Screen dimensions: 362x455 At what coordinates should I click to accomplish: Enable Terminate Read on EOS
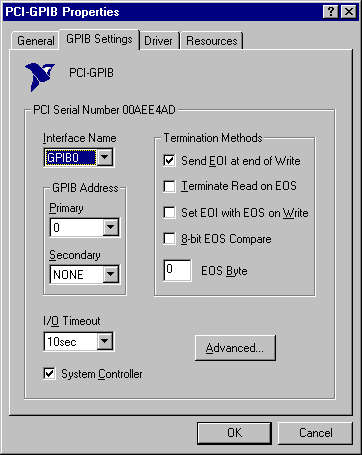coord(169,186)
